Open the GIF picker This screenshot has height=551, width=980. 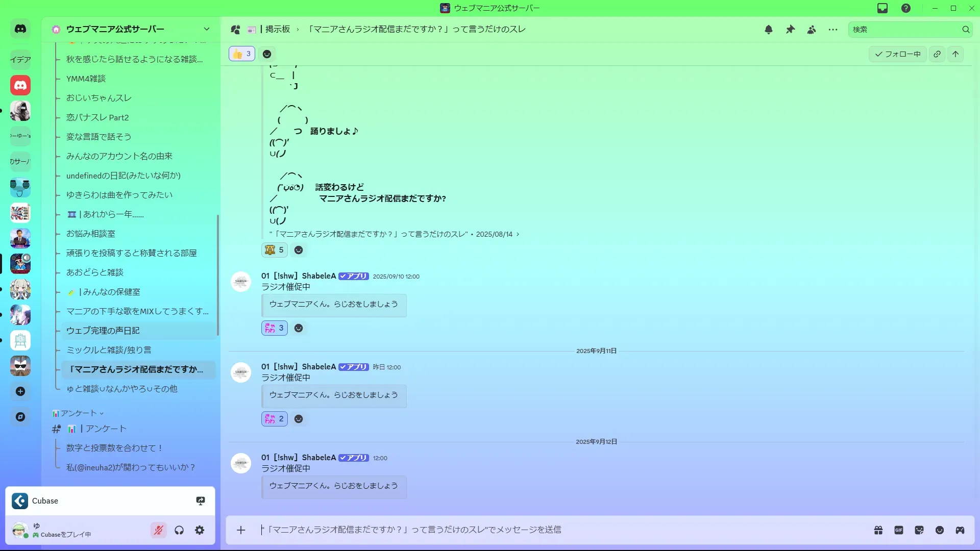pos(899,530)
